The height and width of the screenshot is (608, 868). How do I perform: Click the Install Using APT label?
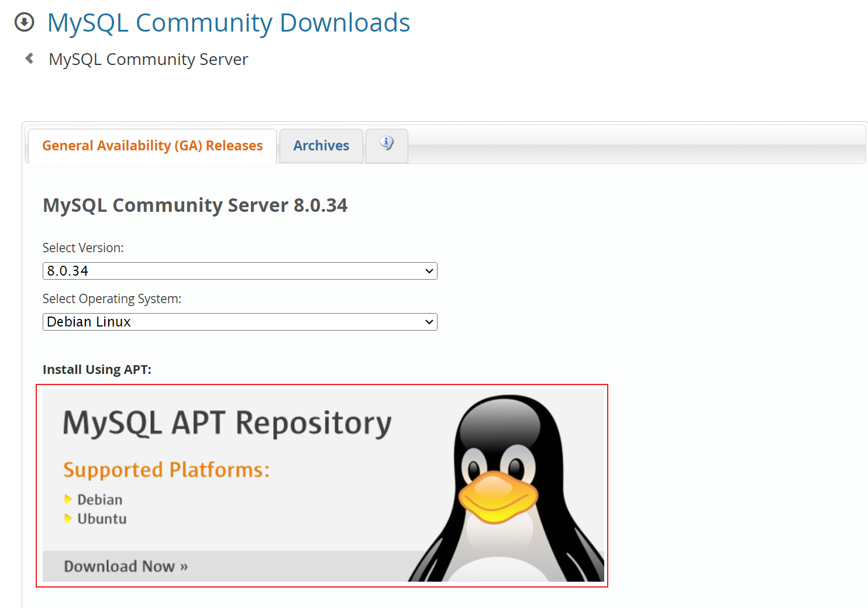(x=97, y=370)
